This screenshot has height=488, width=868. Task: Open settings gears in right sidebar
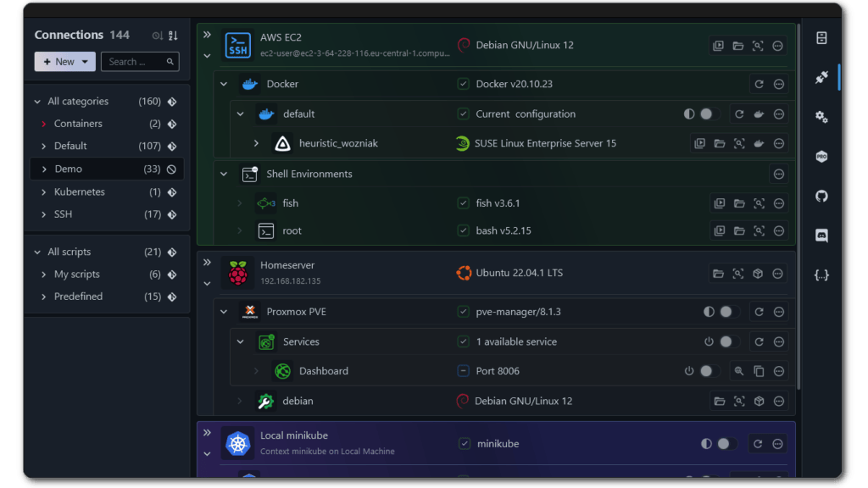[x=821, y=117]
